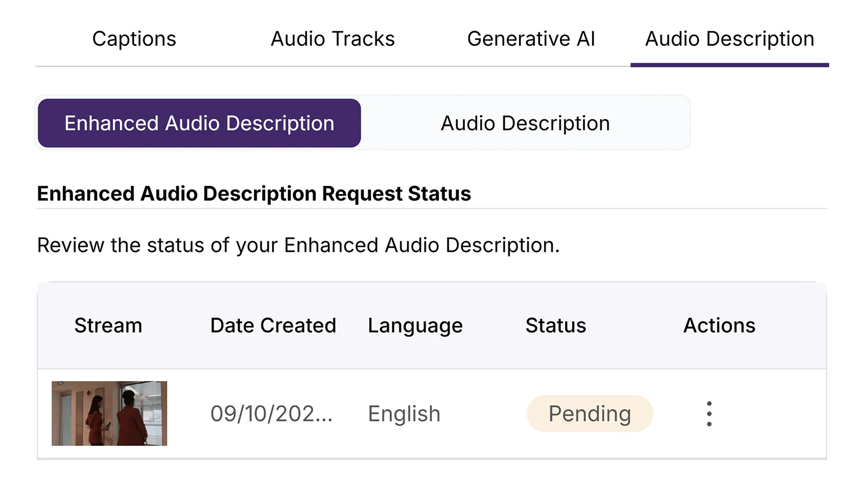
Task: Click the Enhanced Audio Description Request Status heading
Action: [x=254, y=194]
